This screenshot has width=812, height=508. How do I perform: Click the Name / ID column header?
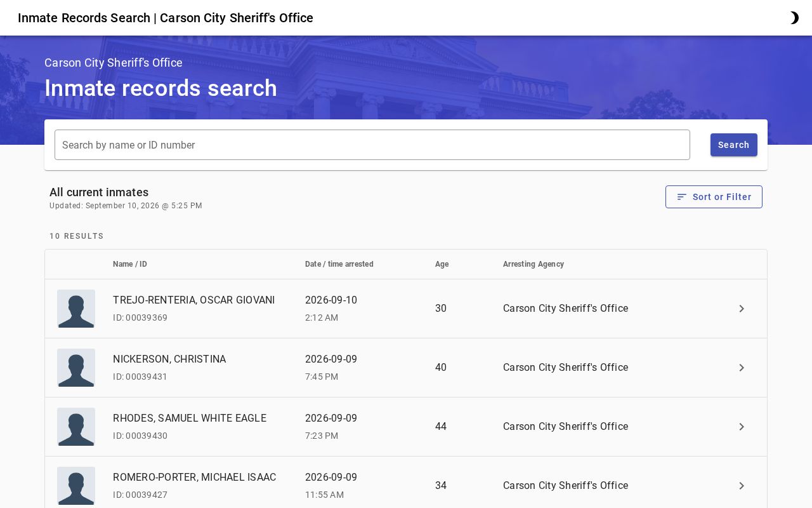click(130, 264)
